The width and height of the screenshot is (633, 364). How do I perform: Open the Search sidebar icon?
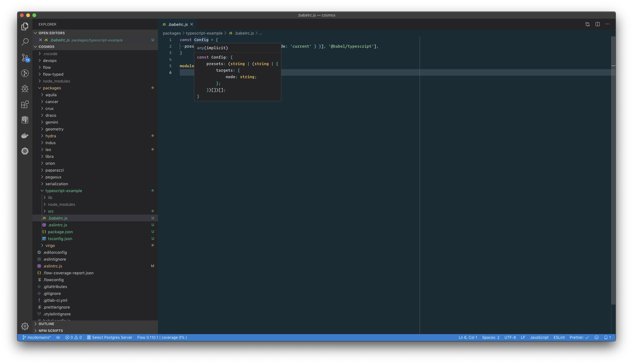pos(25,42)
